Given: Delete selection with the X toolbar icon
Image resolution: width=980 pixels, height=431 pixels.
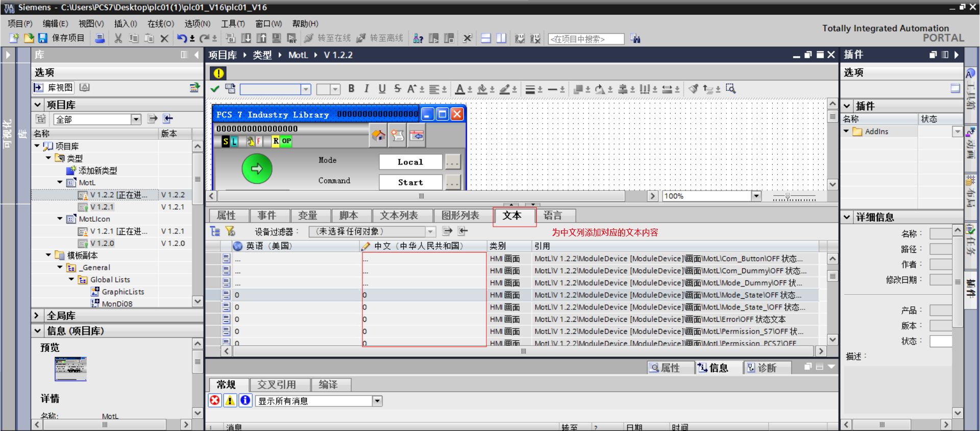Looking at the screenshot, I should (x=164, y=38).
